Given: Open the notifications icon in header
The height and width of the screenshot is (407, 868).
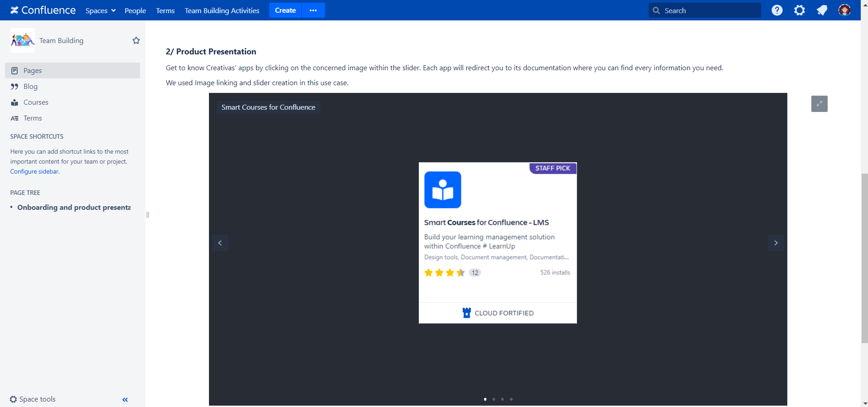Looking at the screenshot, I should tap(822, 10).
